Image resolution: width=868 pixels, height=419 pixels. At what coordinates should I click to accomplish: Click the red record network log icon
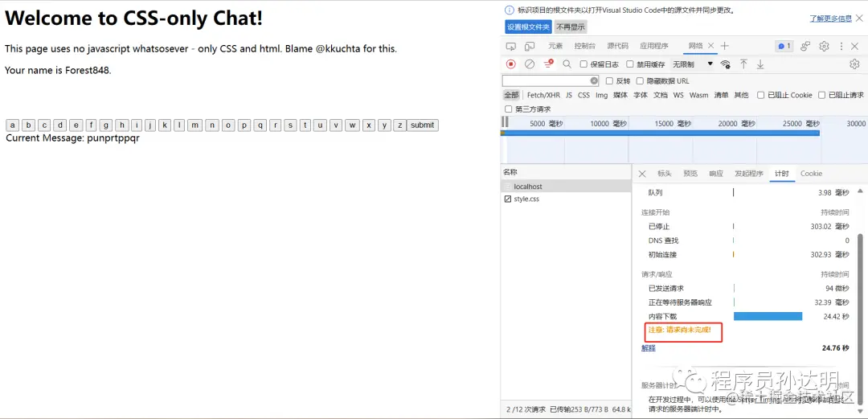tap(511, 64)
